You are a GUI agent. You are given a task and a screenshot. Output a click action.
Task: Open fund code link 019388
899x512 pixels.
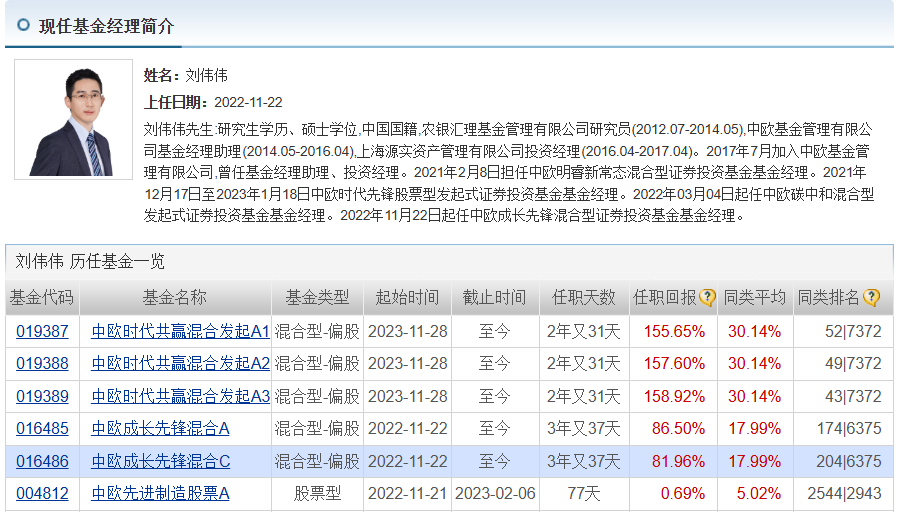(x=42, y=364)
